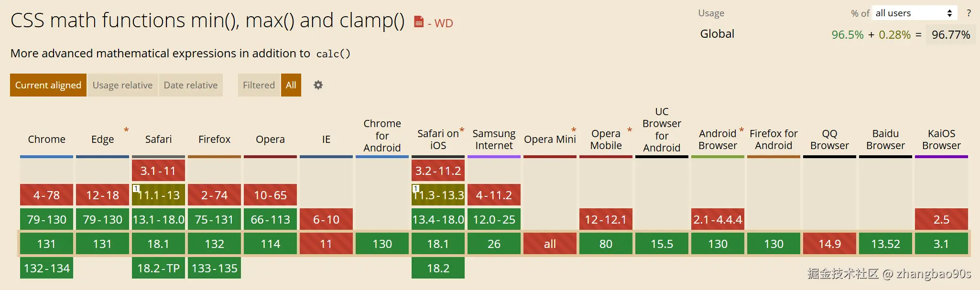Toggle the All browsers button
The height and width of the screenshot is (290, 980).
(291, 85)
